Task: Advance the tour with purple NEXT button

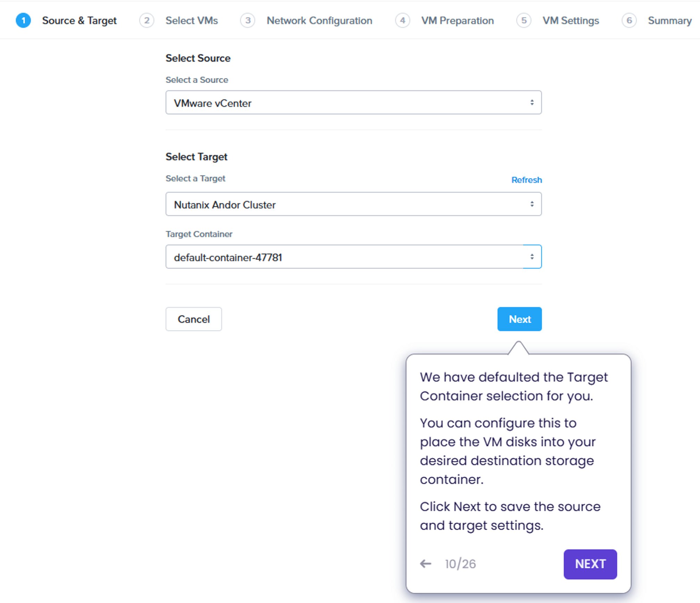Action: pyautogui.click(x=590, y=564)
